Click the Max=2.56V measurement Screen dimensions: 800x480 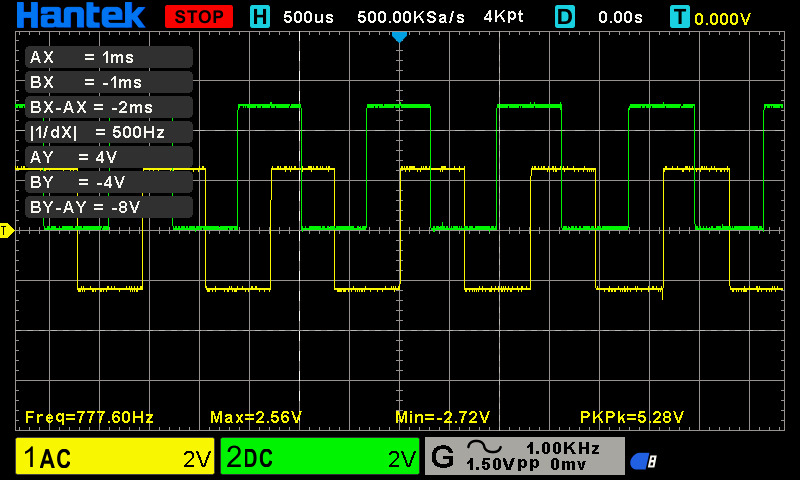click(256, 417)
